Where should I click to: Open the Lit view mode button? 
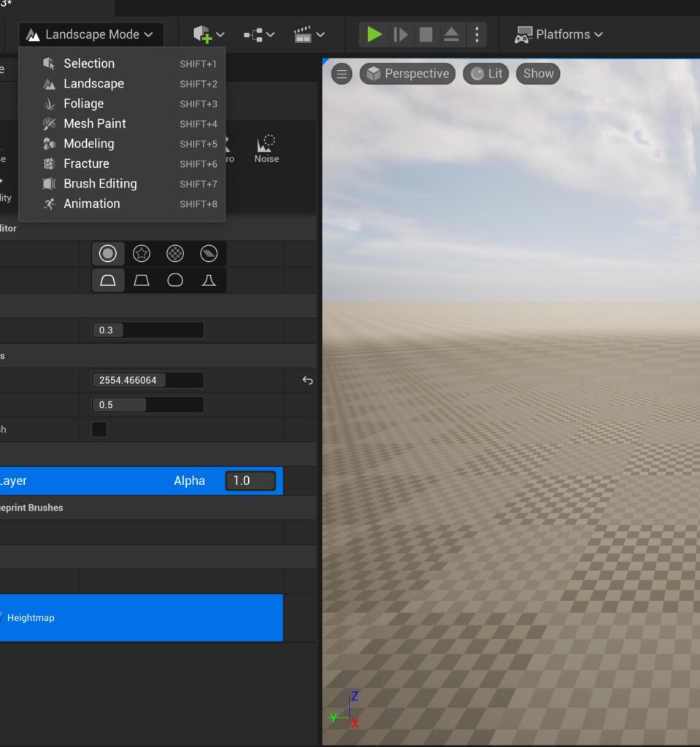click(x=486, y=74)
